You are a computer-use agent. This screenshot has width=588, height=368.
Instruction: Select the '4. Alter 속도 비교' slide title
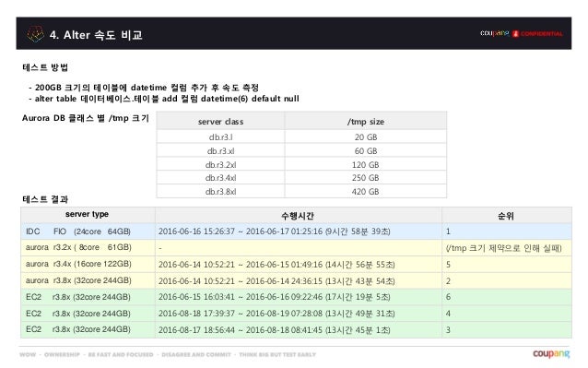click(96, 35)
